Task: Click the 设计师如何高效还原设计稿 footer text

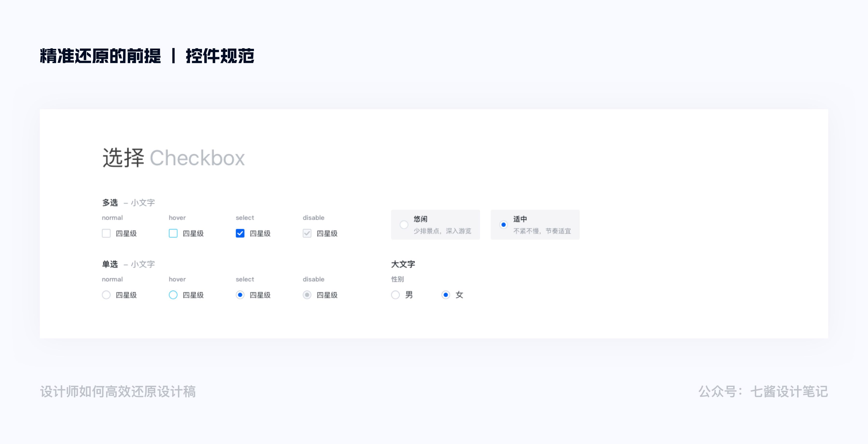Action: click(x=118, y=391)
